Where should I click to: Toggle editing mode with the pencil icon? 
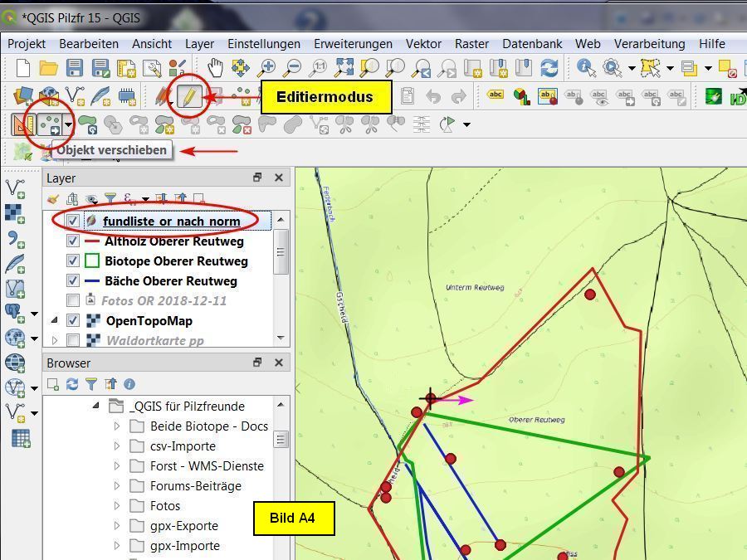click(189, 97)
